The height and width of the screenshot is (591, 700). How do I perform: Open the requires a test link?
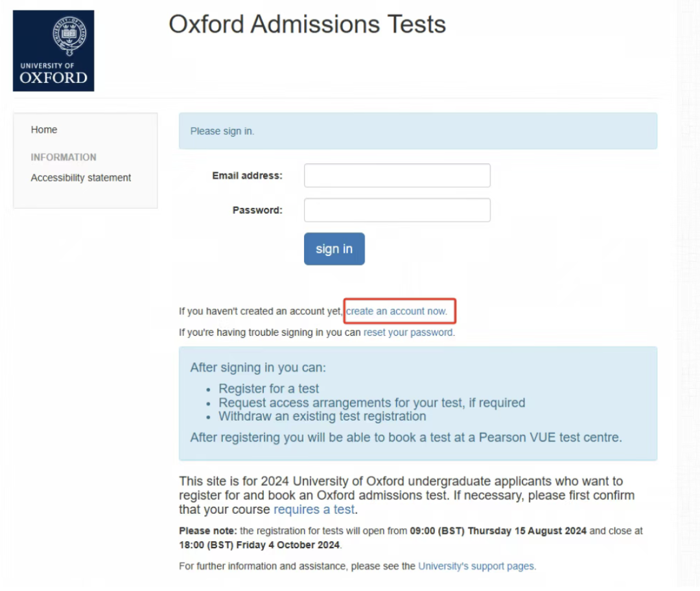tap(314, 509)
